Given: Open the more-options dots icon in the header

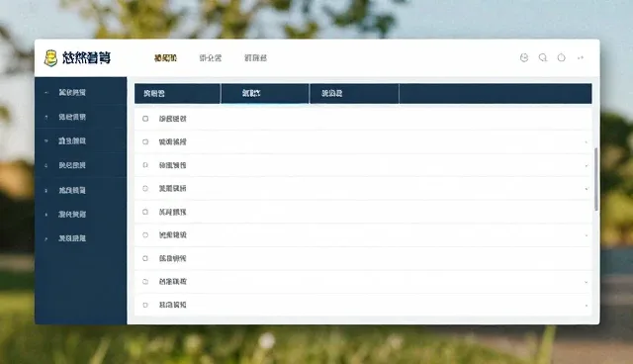Looking at the screenshot, I should pos(581,58).
